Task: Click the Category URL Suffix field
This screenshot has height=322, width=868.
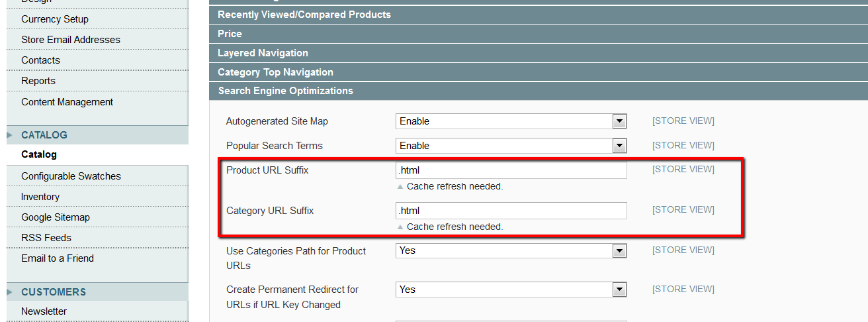Action: (511, 211)
